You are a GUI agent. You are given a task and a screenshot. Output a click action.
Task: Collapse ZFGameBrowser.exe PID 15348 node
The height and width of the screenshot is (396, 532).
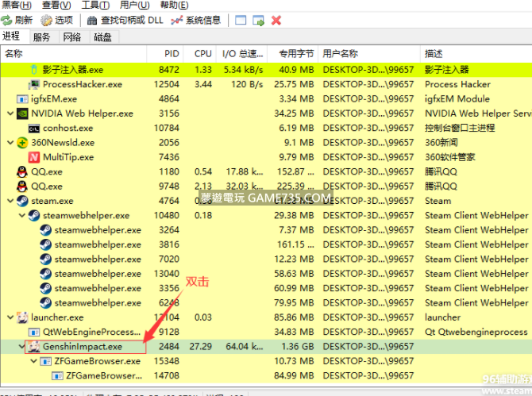[x=33, y=361]
